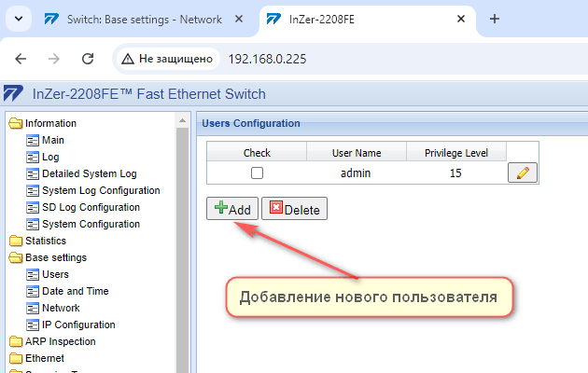Go back to the previous page
Viewport: 588px width, 373px height.
21,59
